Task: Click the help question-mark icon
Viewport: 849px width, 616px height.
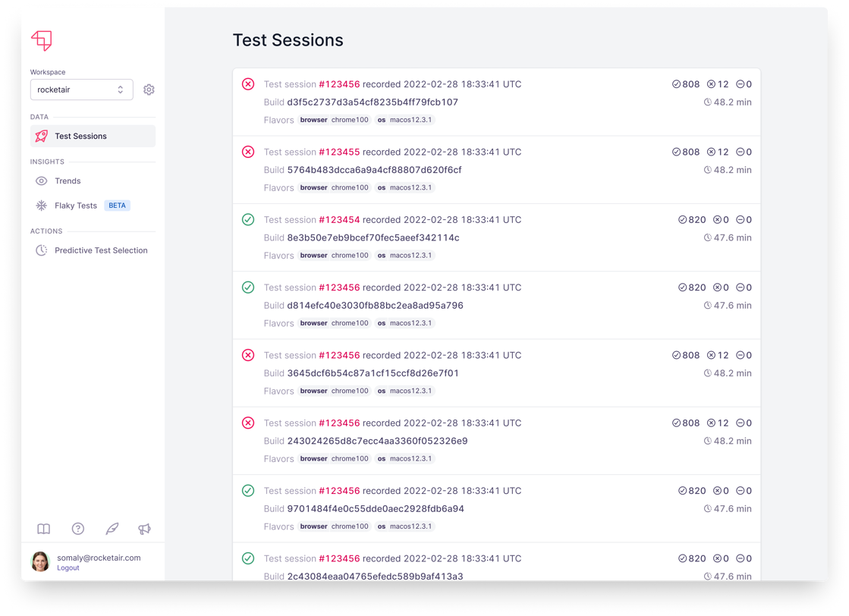Action: [77, 529]
